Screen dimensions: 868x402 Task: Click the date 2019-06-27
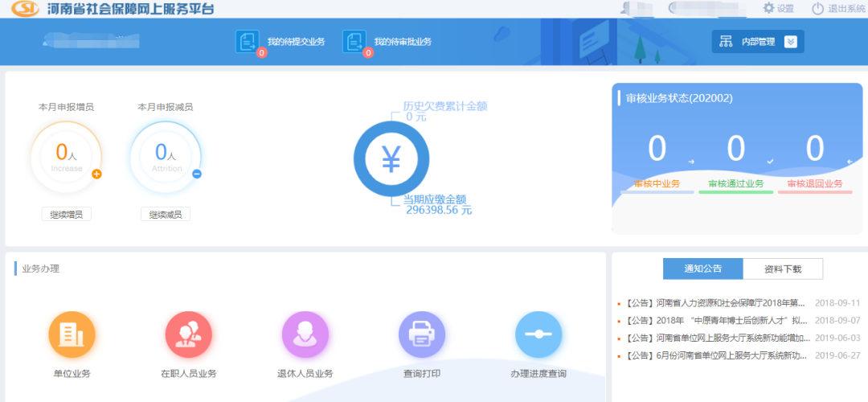click(x=838, y=355)
